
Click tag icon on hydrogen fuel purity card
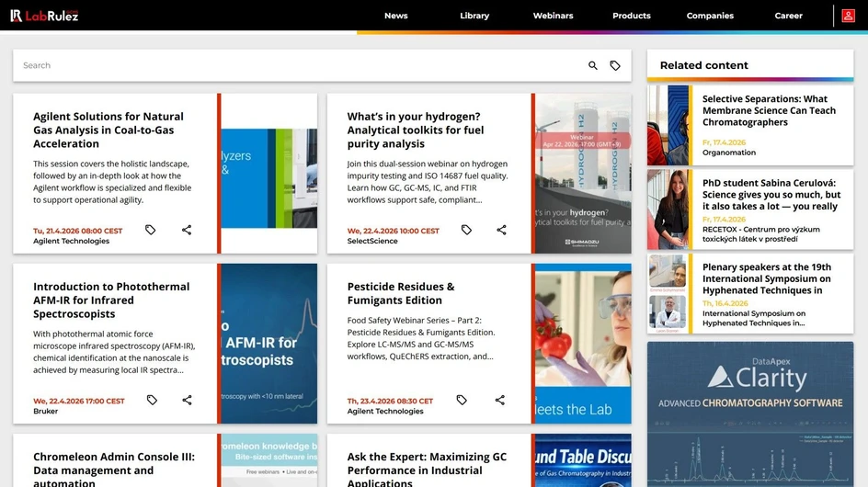click(x=467, y=230)
